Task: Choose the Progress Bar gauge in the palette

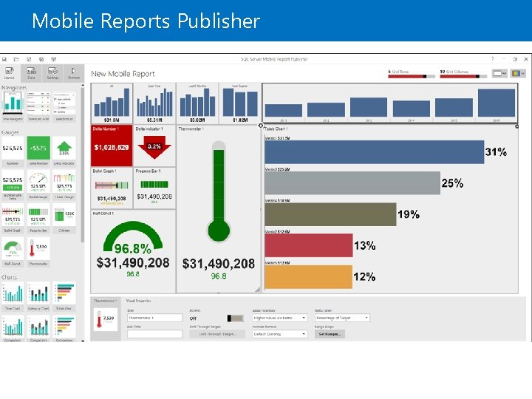Action: 38,218
